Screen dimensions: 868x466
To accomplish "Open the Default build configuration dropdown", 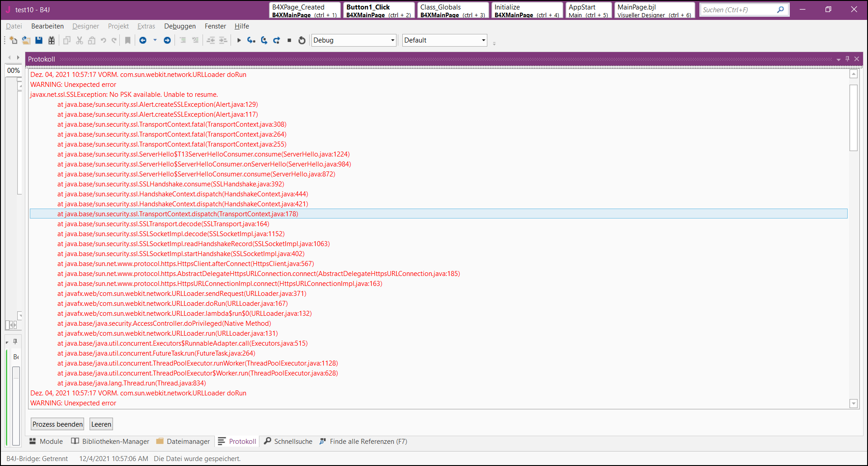I will (445, 40).
